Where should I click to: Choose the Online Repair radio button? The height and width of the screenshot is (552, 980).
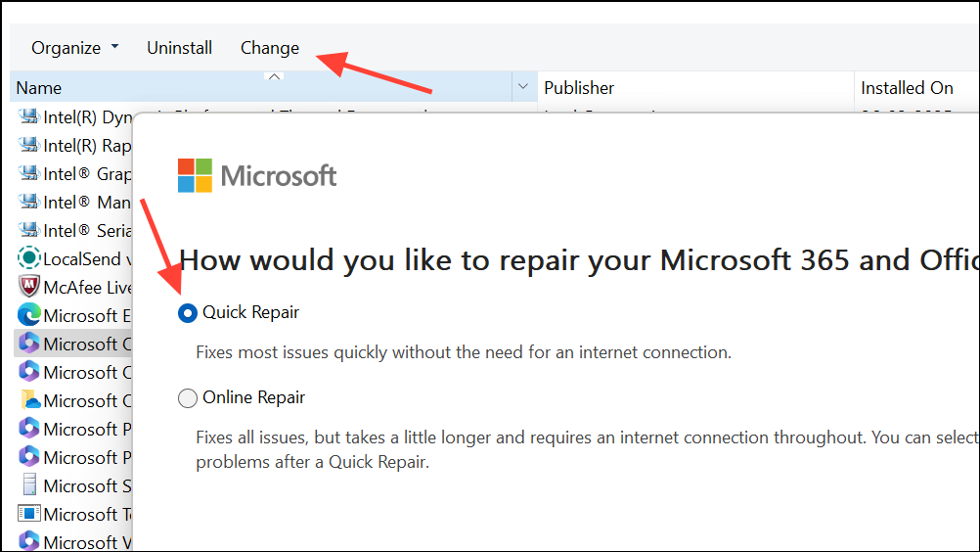187,398
